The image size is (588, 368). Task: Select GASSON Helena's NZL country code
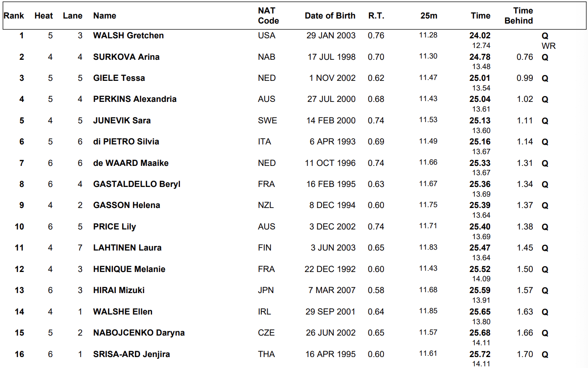[266, 205]
